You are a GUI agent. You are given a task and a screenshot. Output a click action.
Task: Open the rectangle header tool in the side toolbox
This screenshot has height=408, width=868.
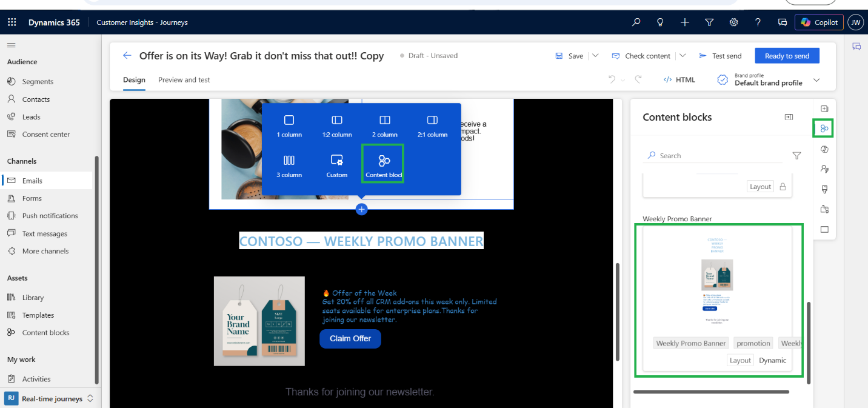[x=824, y=229]
